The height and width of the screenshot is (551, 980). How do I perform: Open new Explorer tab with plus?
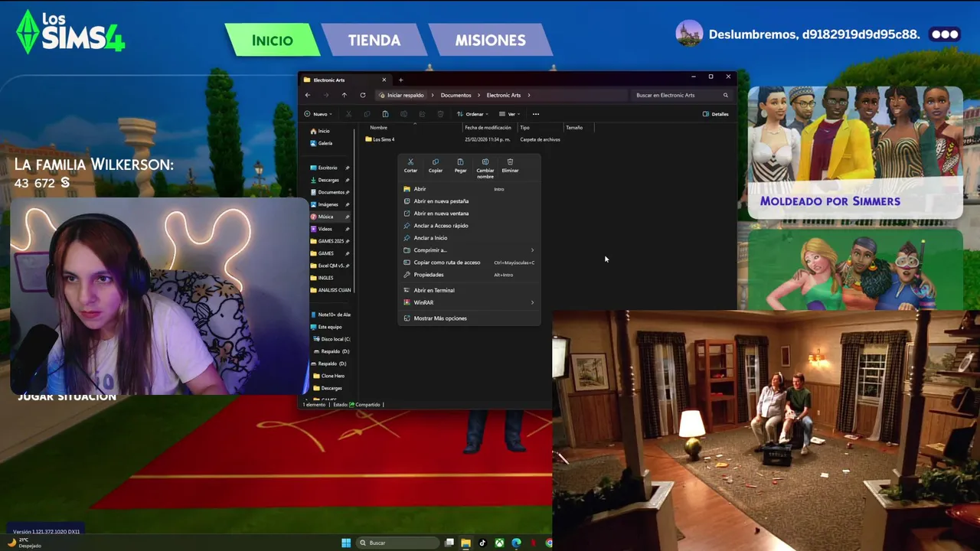point(400,80)
